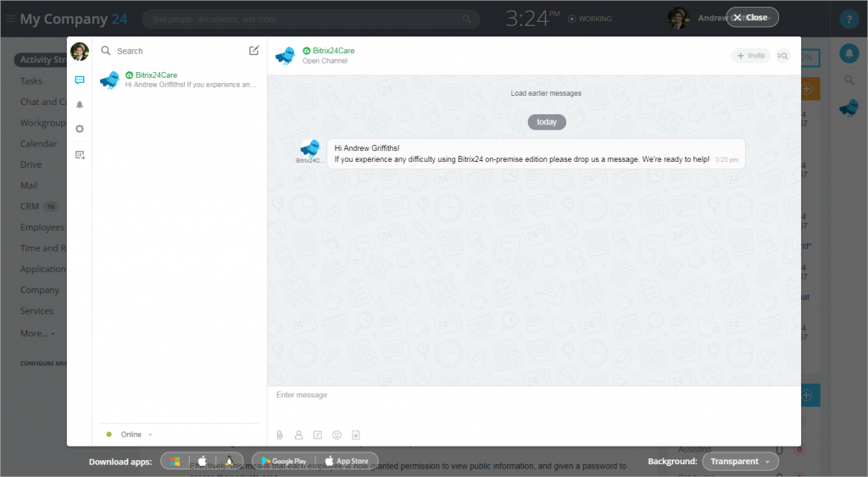Open Bitrix24Care conversation in chat list
The width and height of the screenshot is (868, 477).
click(x=180, y=80)
